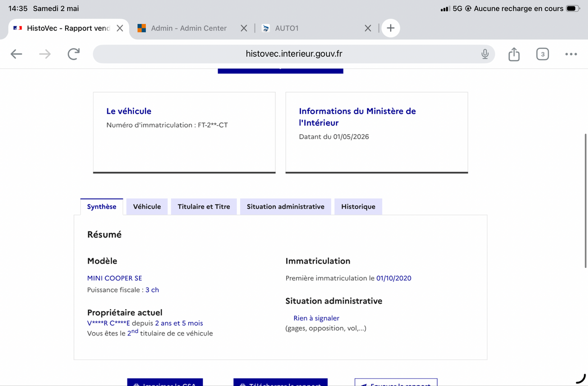588x386 pixels.
Task: Reload the HistoVec page
Action: tap(73, 54)
